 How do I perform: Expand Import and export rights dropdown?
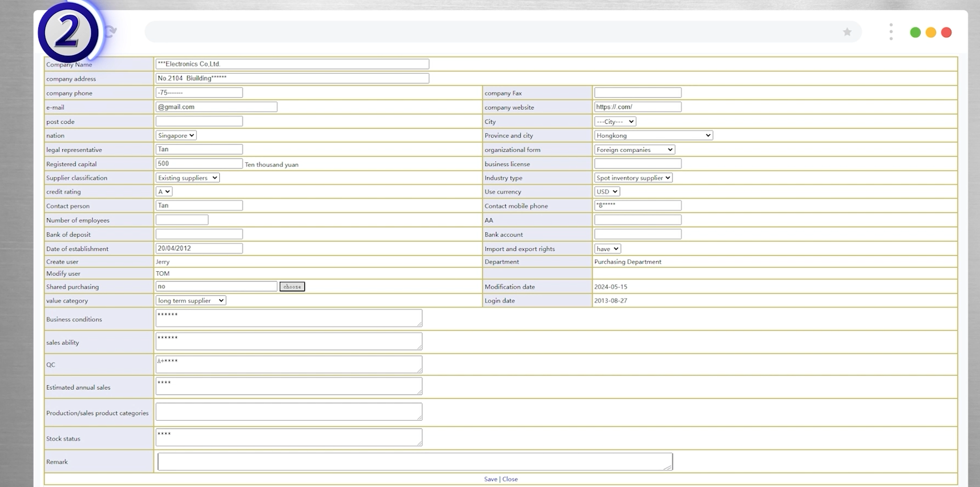pos(607,249)
